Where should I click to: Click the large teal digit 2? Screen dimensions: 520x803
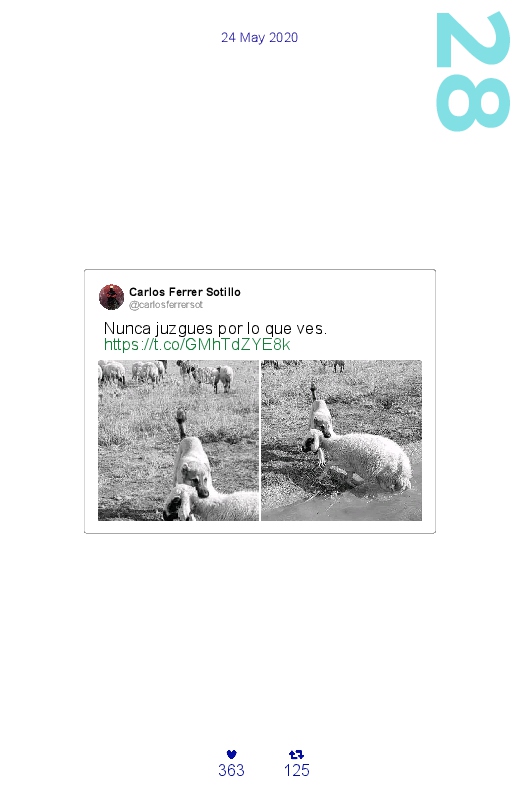click(x=473, y=40)
